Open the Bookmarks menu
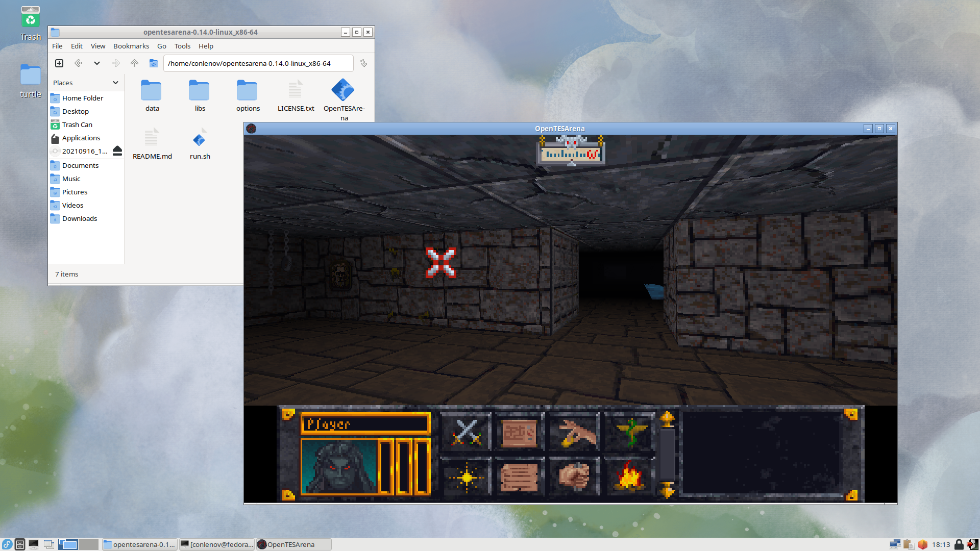Viewport: 980px width, 551px height. [131, 46]
